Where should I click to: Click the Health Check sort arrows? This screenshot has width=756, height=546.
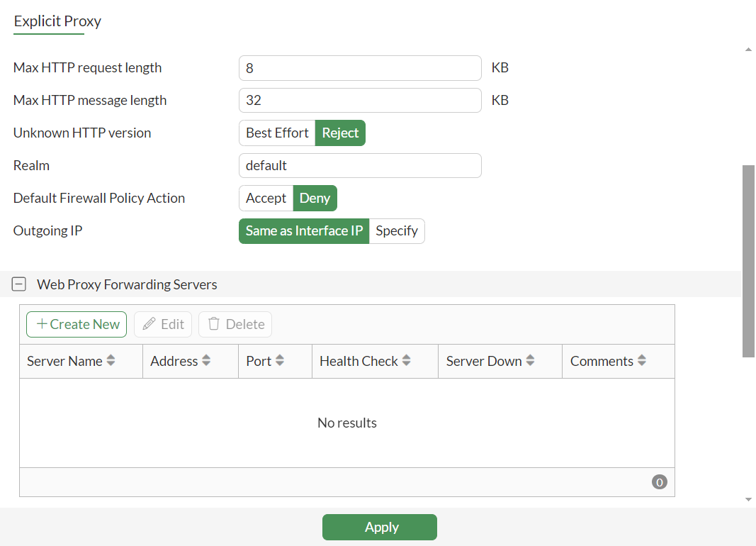click(406, 361)
